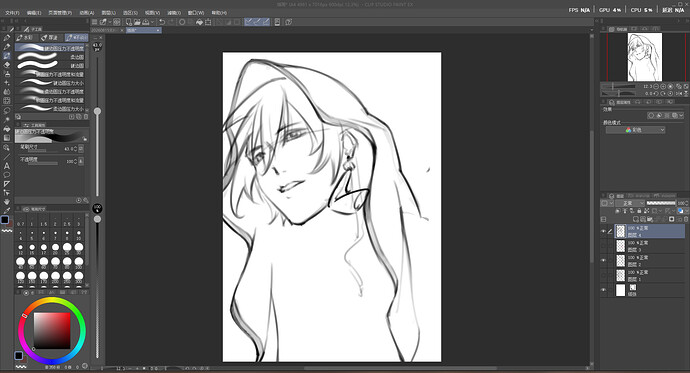The height and width of the screenshot is (373, 690).
Task: Click the smartphone connect icon in command bar
Action: 277,22
